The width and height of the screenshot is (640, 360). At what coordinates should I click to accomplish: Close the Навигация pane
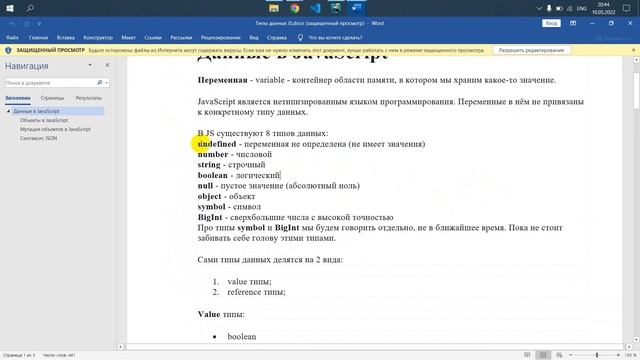coord(107,65)
